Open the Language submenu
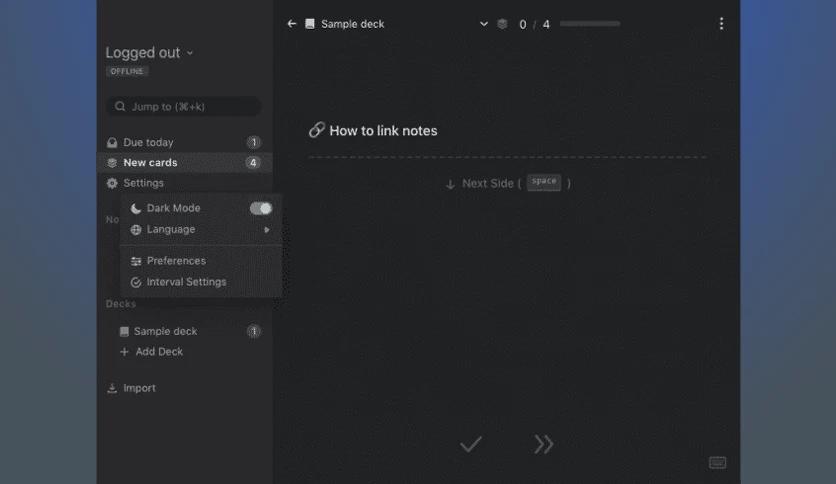 coord(201,229)
